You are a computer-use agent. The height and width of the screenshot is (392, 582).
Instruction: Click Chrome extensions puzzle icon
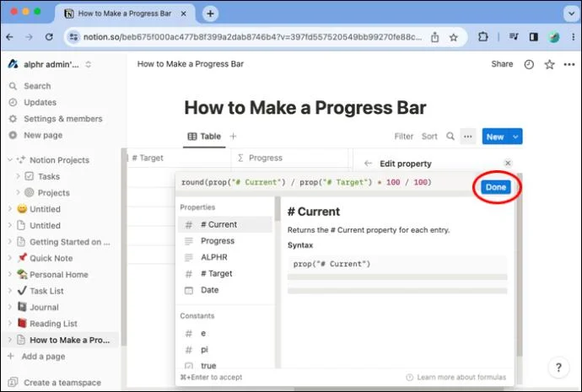click(x=483, y=37)
